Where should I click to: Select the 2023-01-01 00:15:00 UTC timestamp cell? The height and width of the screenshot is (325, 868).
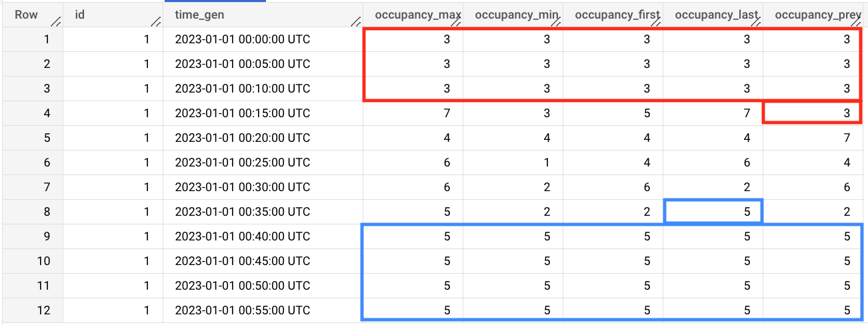(243, 113)
